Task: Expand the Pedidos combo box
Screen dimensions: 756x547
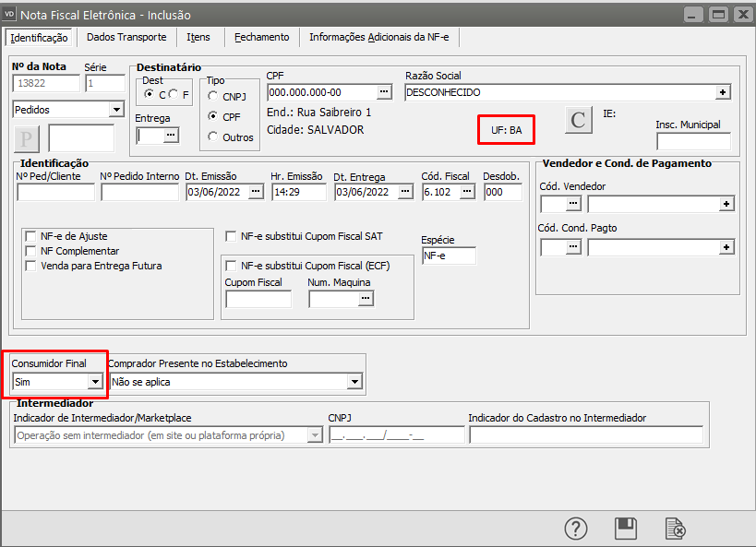Action: tap(115, 110)
